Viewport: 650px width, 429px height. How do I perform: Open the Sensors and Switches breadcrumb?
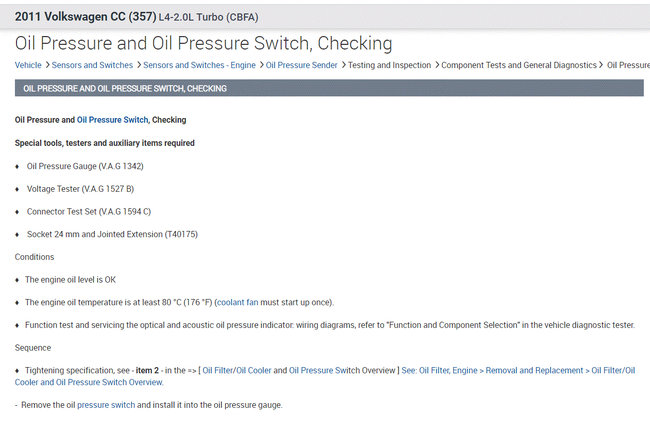click(x=93, y=64)
